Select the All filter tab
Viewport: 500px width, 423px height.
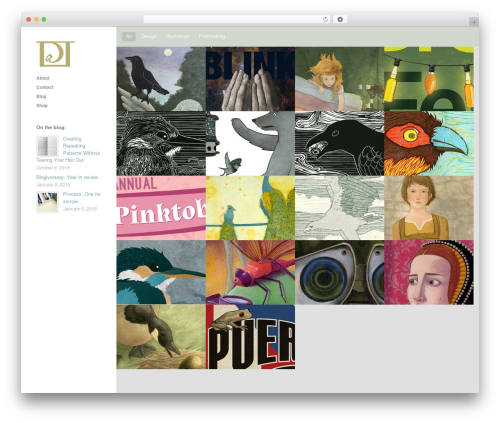click(129, 36)
